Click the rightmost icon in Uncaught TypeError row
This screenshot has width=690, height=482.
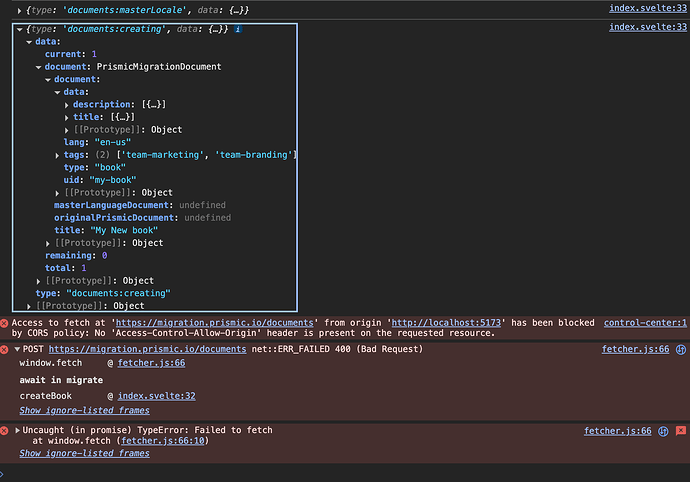pyautogui.click(x=681, y=430)
